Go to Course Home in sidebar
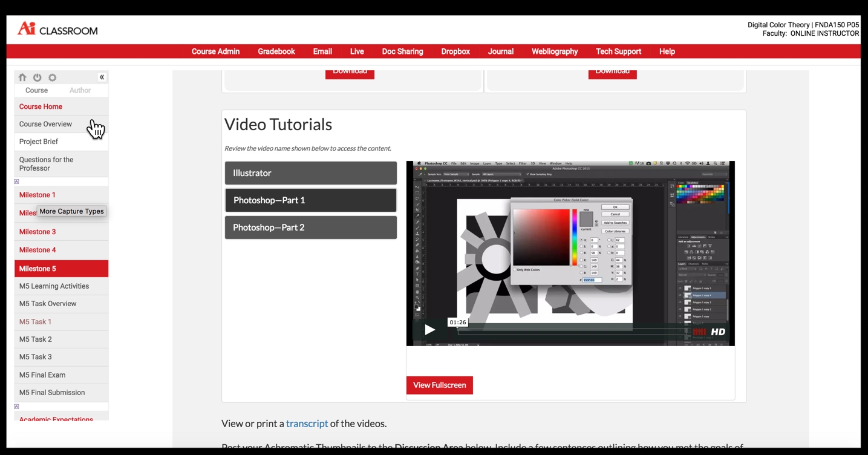The width and height of the screenshot is (868, 455). [x=61, y=106]
